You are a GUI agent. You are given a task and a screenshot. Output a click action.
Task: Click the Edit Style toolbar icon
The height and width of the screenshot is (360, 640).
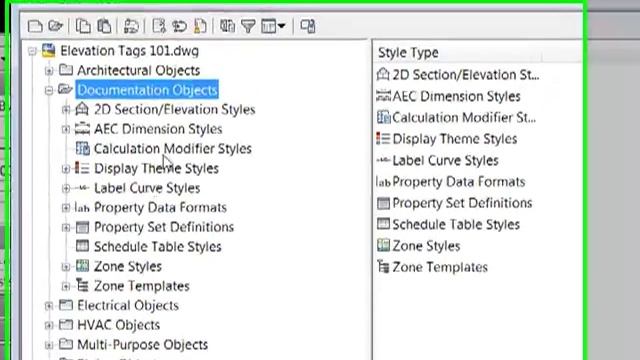131,27
